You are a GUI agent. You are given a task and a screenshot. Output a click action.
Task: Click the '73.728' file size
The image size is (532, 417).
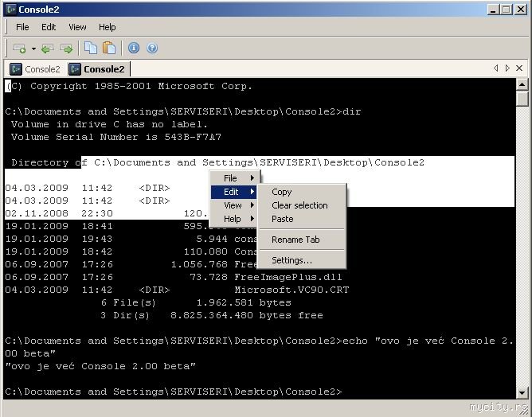(209, 277)
